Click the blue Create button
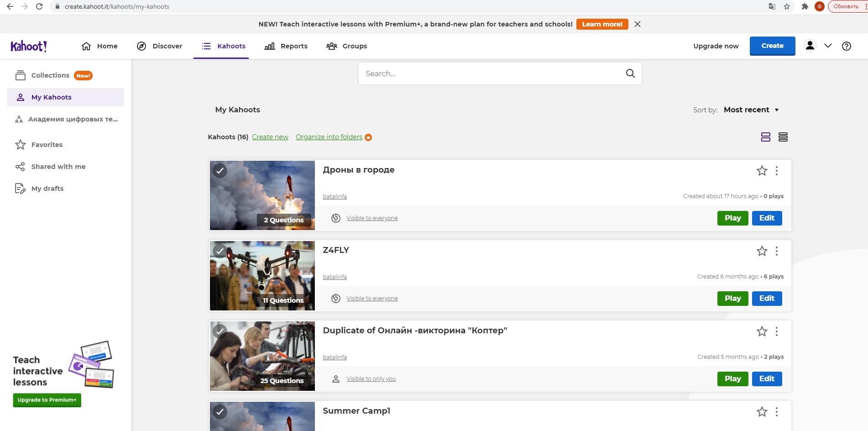The image size is (868, 431). (x=772, y=46)
